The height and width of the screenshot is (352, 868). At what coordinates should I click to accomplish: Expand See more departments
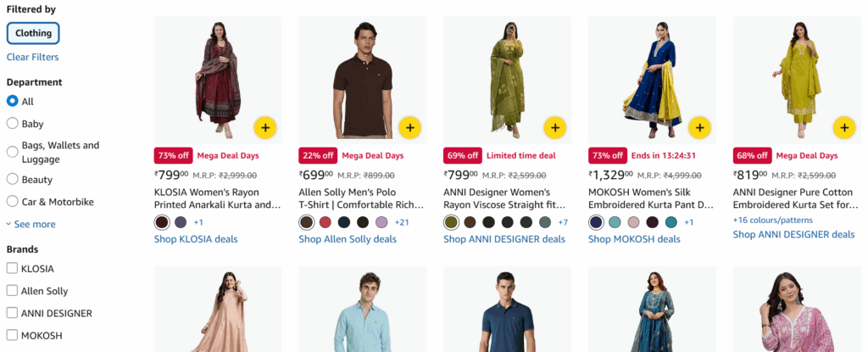31,224
